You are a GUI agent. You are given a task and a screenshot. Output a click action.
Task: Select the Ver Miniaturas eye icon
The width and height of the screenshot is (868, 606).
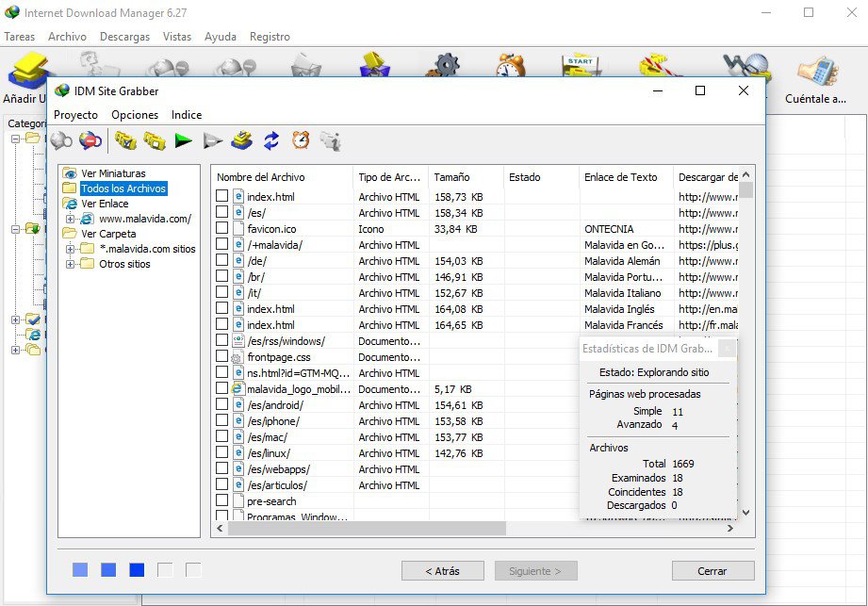pyautogui.click(x=70, y=173)
